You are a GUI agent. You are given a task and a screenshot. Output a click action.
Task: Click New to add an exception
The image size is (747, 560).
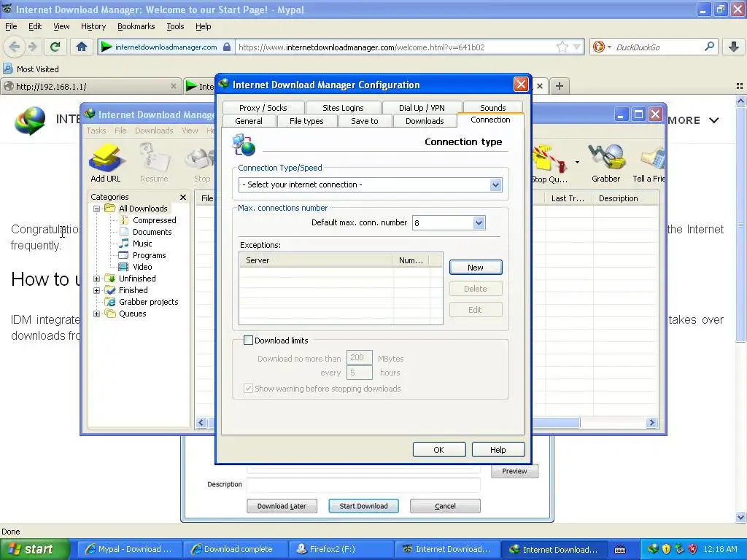476,267
